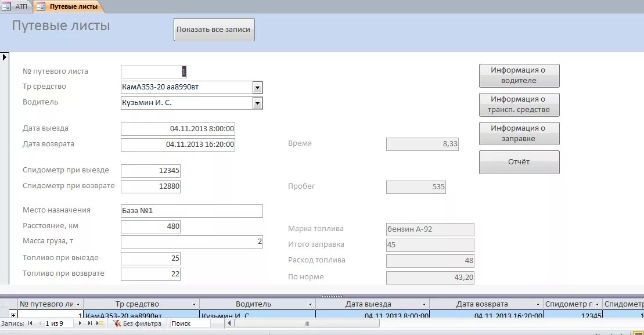Click the Масса груза, т field
Screen dimensions: 644x335
[192, 242]
